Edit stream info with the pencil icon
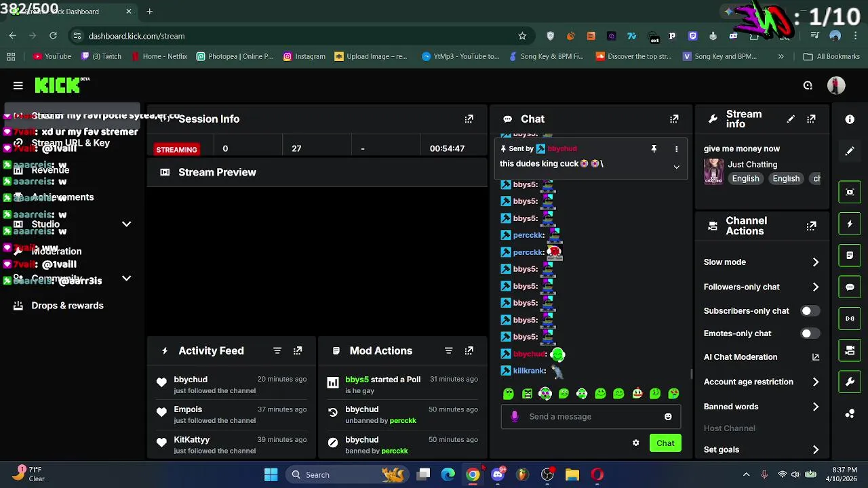868x488 pixels. tap(791, 119)
